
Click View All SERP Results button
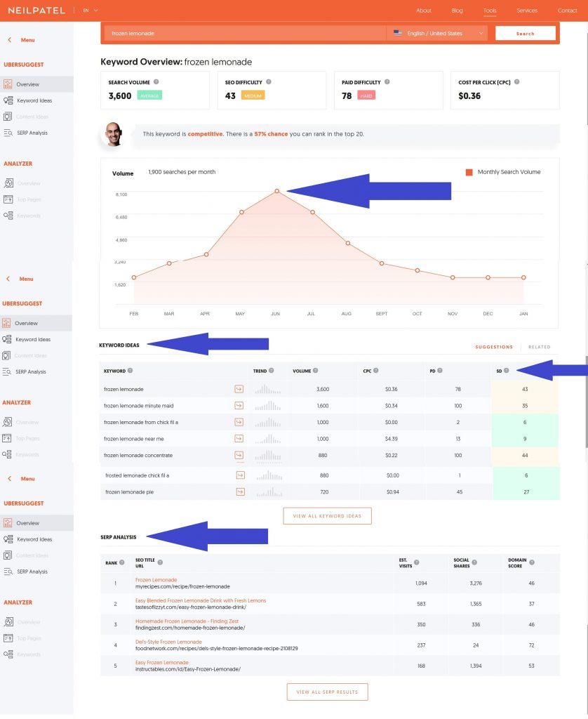point(327,692)
